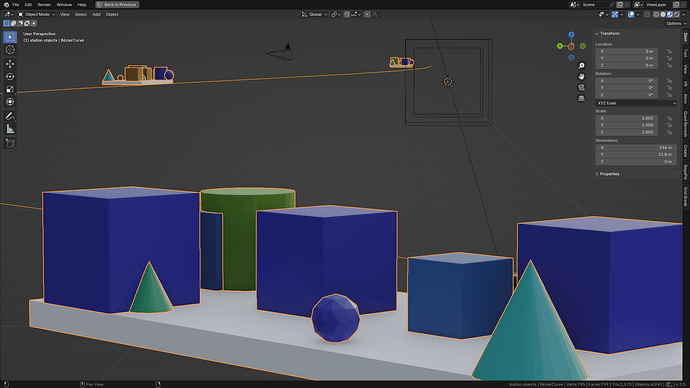Viewport: 690px width, 388px height.
Task: Switch to solid viewport shading
Action: click(663, 15)
